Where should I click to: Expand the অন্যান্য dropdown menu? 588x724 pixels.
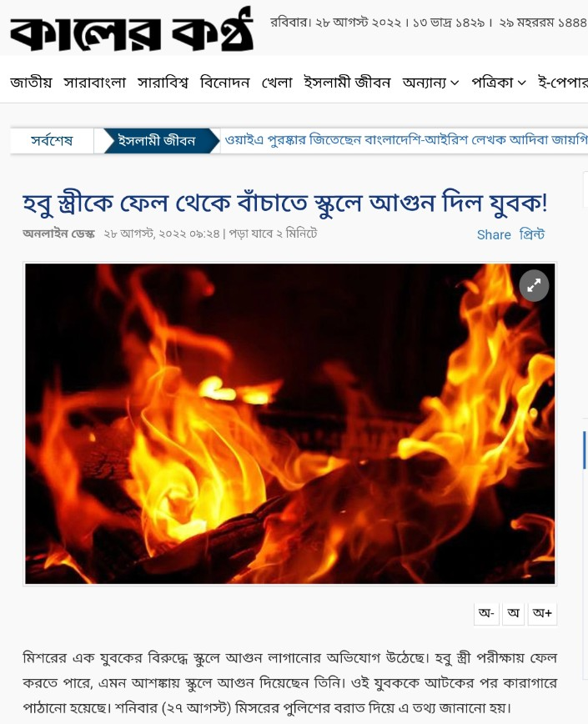click(430, 83)
